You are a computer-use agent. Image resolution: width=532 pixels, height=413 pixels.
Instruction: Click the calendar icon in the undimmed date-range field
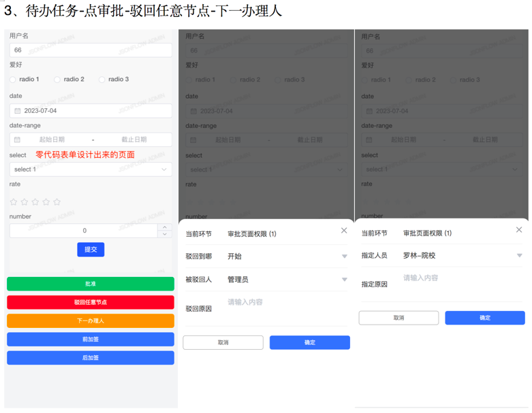coord(18,139)
